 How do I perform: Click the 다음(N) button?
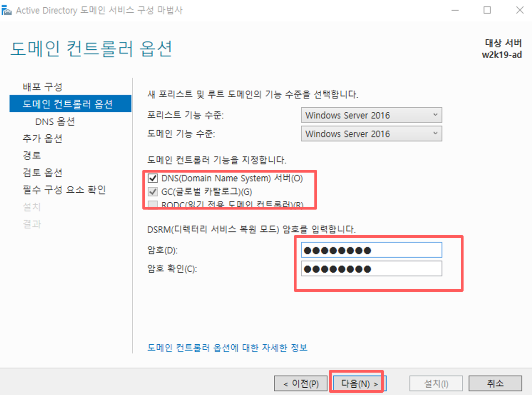359,384
